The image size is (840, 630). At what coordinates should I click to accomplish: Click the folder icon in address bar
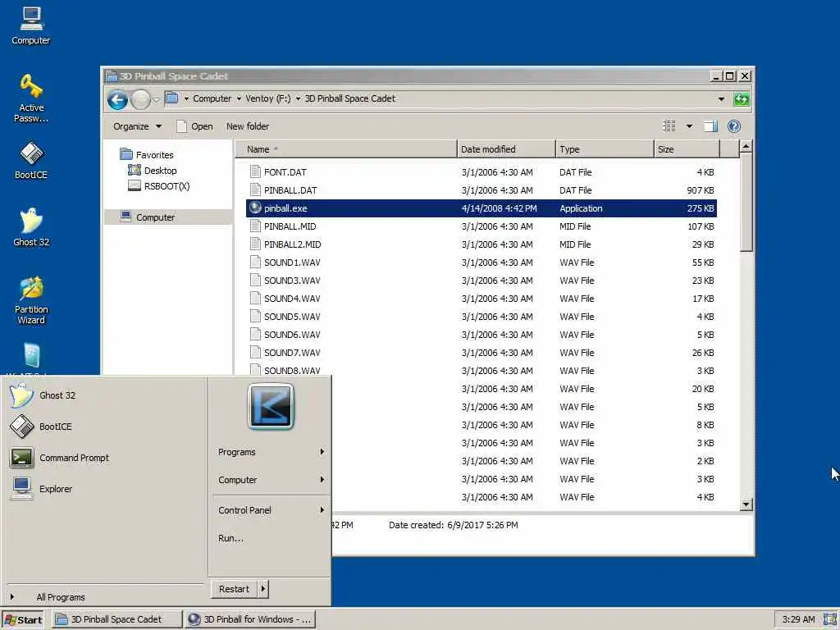click(171, 98)
